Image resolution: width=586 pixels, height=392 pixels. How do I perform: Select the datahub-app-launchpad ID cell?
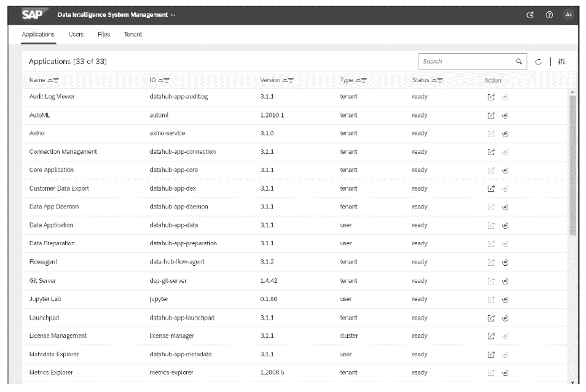pos(182,318)
